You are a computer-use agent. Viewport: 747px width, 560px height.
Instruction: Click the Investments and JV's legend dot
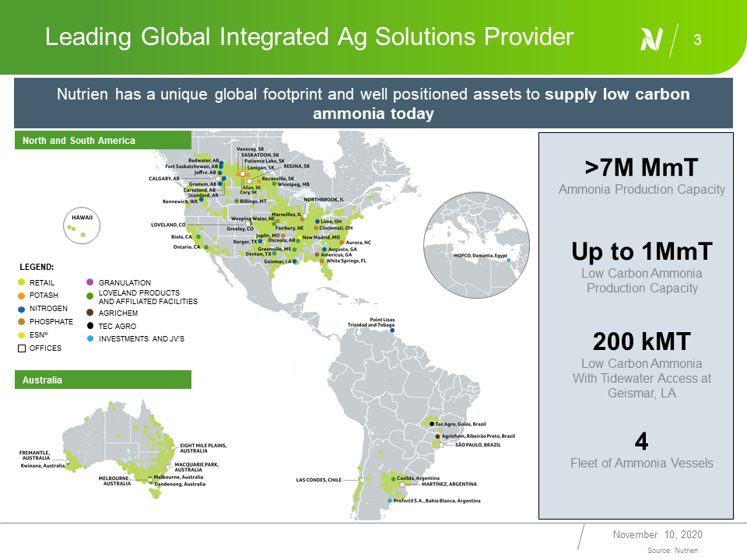pos(90,339)
